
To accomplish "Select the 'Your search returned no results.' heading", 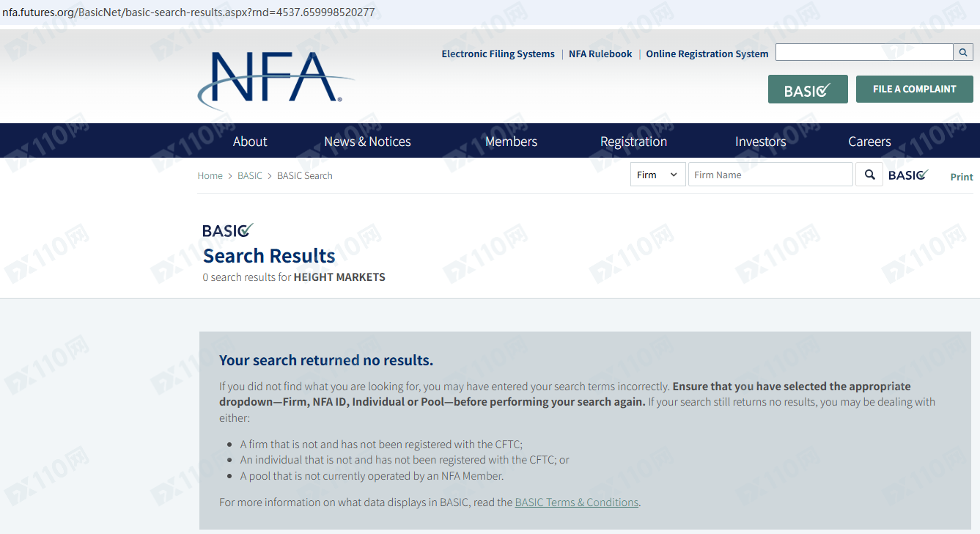I will click(x=326, y=360).
